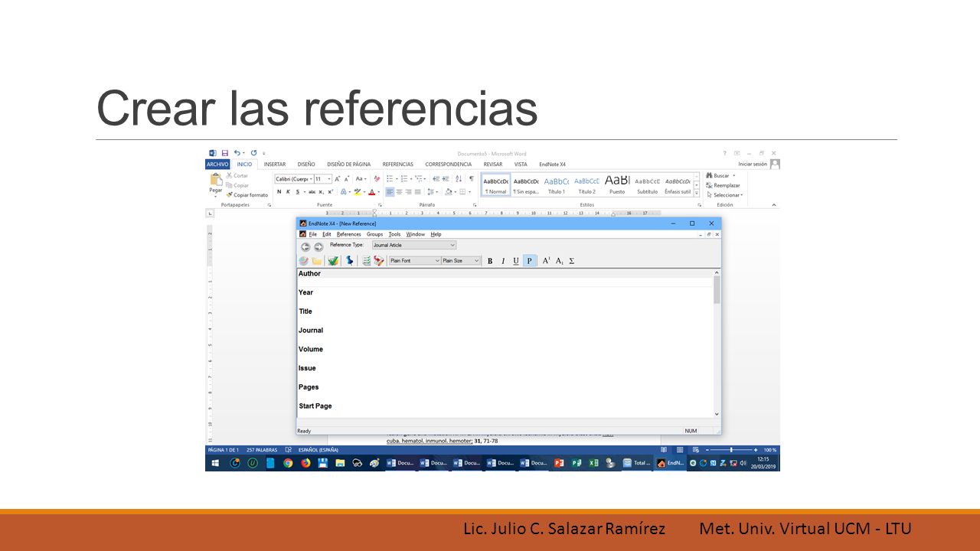Image resolution: width=980 pixels, height=551 pixels.
Task: Go to next reference arrow
Action: [318, 246]
